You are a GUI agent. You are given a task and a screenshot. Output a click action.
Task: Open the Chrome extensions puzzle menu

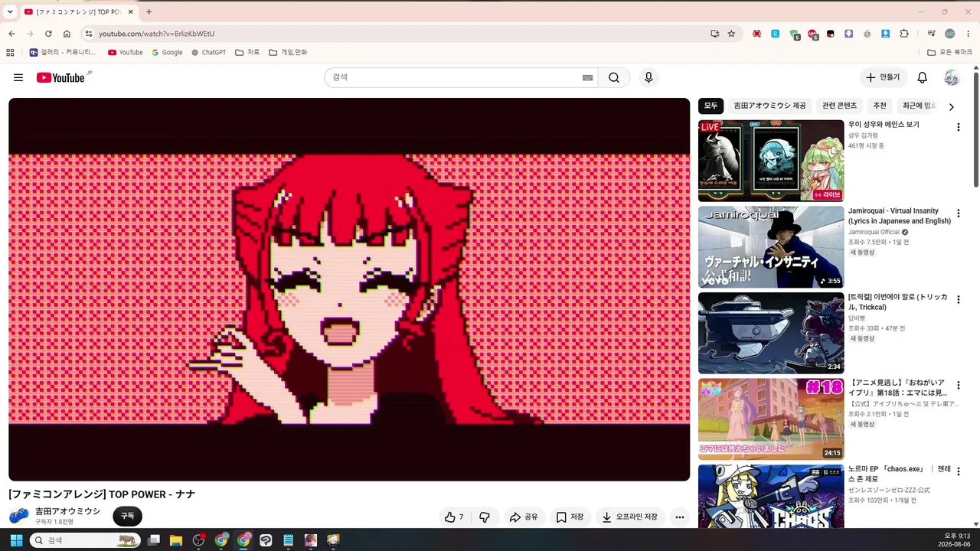pos(904,34)
